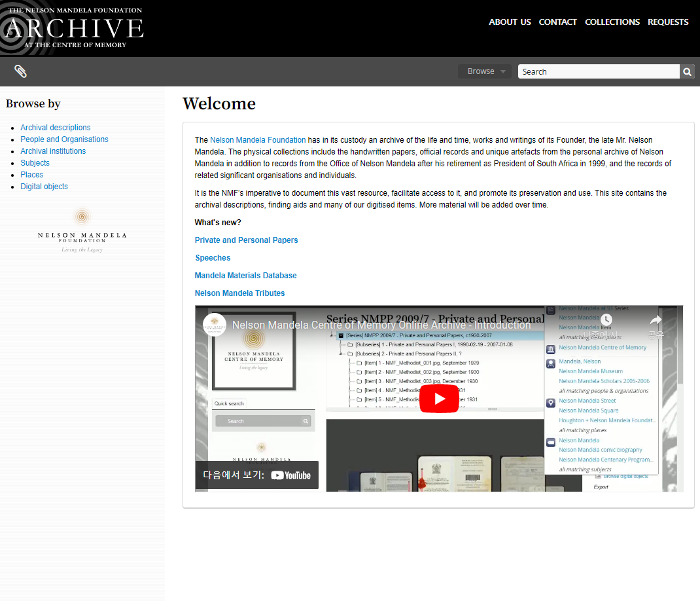Click the Nelson Mandela Foundation sidebar logo
This screenshot has height=601, width=700.
coord(82,230)
